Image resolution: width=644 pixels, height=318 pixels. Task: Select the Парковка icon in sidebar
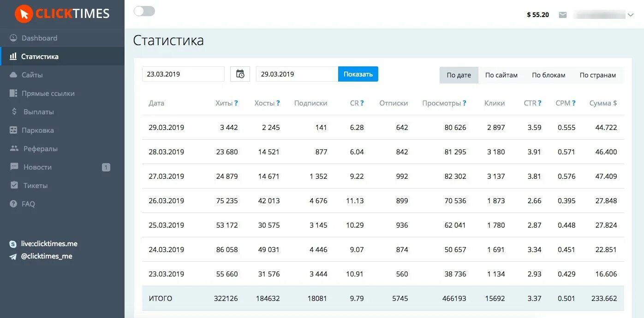click(13, 130)
